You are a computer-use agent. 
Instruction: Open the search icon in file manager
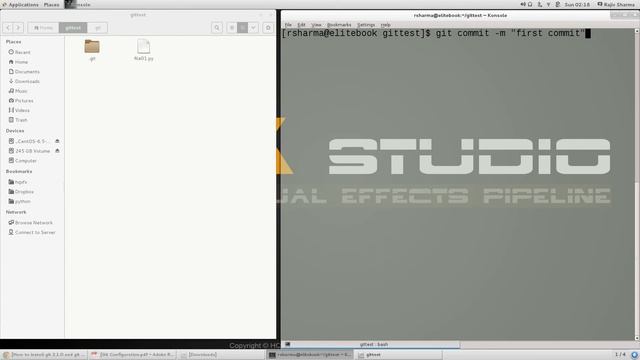pos(217,28)
